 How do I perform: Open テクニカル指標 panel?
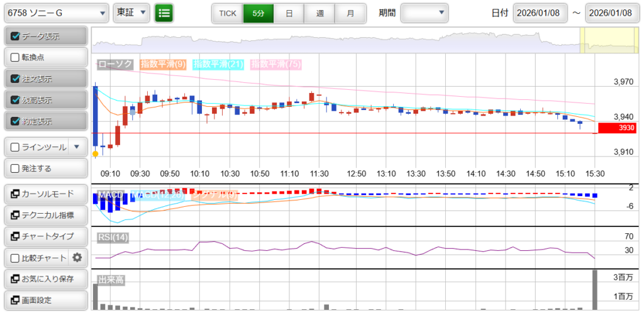click(x=45, y=215)
